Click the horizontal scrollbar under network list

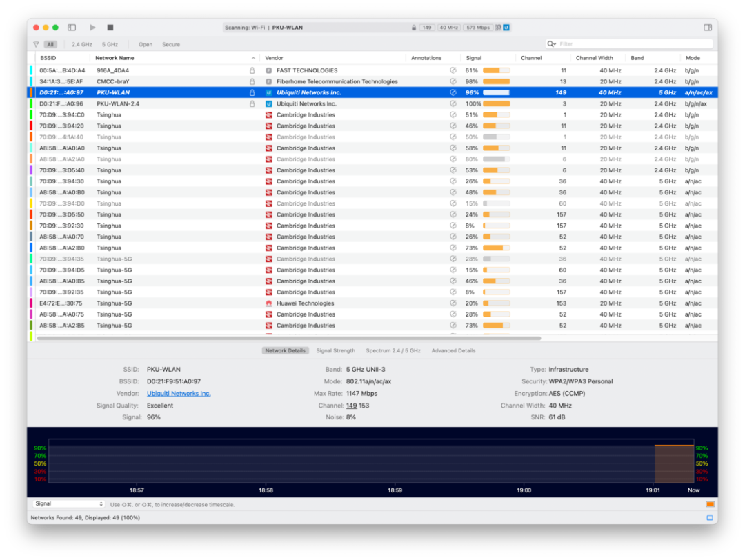[289, 338]
